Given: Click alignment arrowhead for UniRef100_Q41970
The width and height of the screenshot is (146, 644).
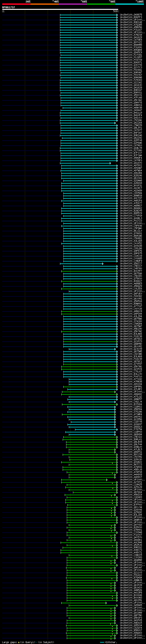Looking at the screenshot, I should 110,163.
